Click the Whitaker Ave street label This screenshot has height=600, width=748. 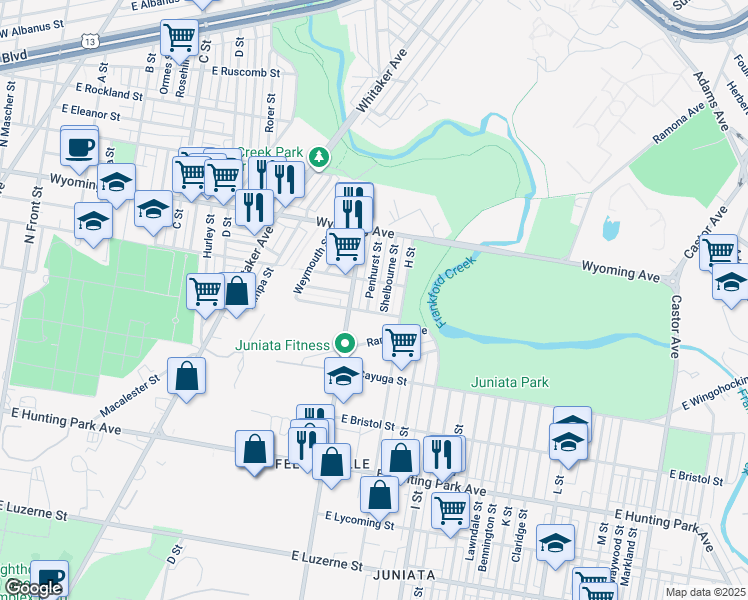tap(382, 81)
